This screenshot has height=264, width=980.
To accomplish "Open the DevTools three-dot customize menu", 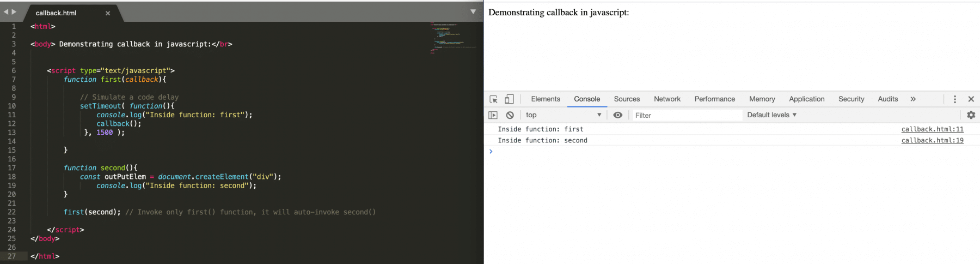I will 954,99.
